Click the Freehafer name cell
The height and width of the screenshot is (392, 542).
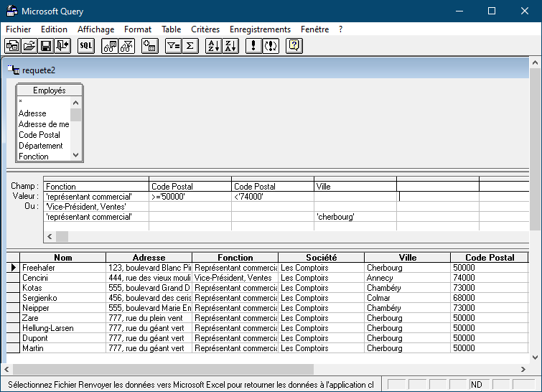pyautogui.click(x=63, y=268)
